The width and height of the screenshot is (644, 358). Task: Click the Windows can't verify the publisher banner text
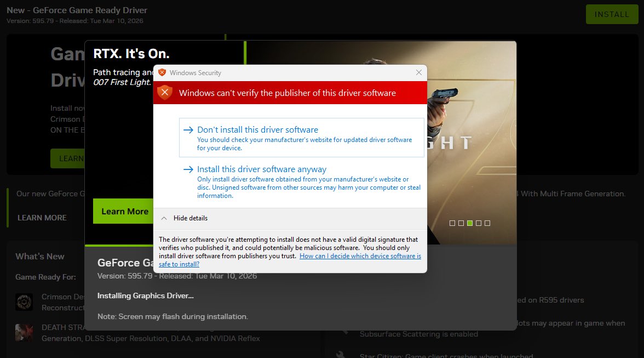[x=287, y=93]
